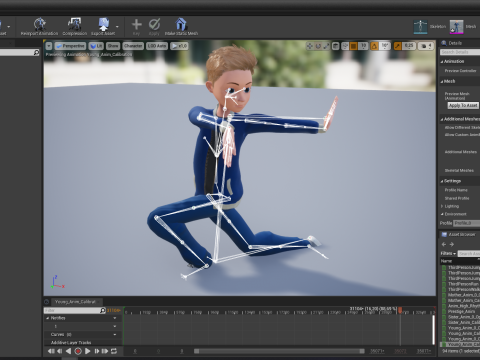
Task: Click Asset Browser back arrow
Action: 444,244
